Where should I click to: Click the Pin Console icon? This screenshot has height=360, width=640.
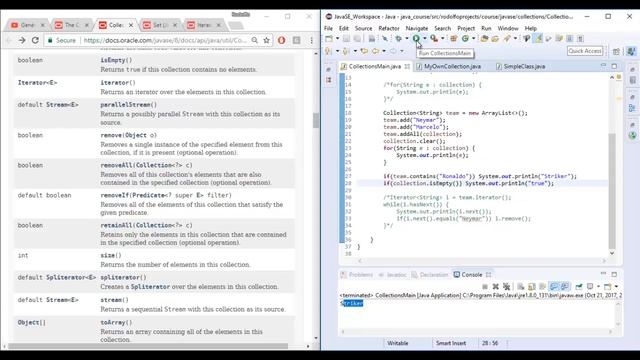(x=579, y=287)
